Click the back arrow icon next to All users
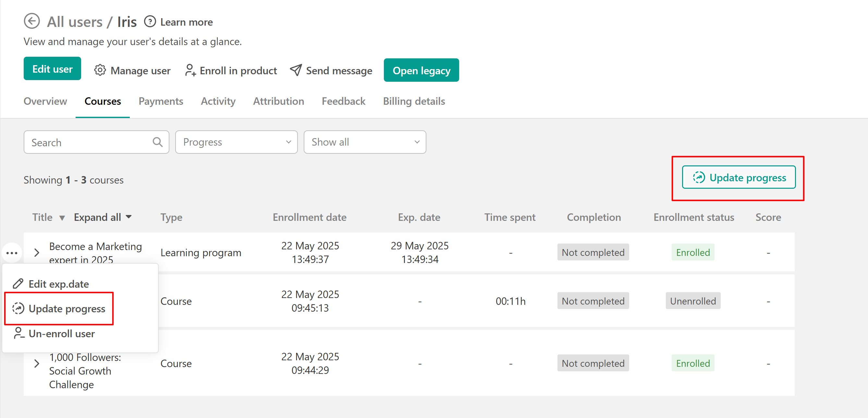This screenshot has height=418, width=868. tap(32, 21)
